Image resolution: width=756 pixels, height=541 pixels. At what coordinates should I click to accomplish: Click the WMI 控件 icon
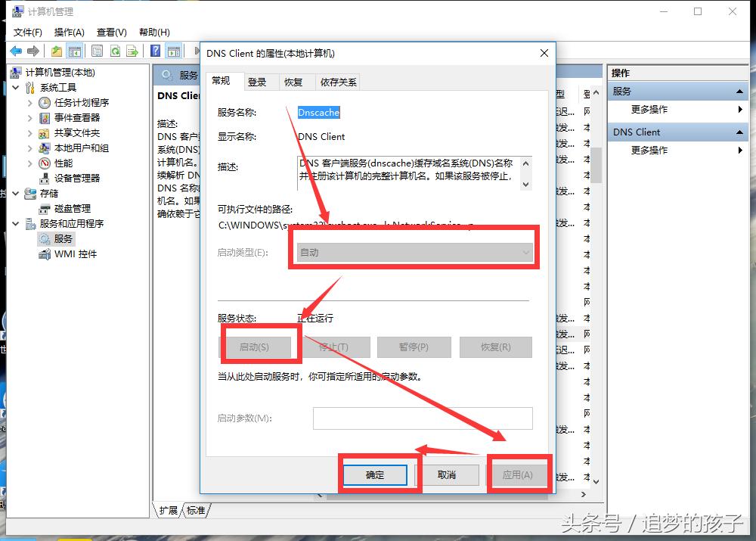click(45, 253)
